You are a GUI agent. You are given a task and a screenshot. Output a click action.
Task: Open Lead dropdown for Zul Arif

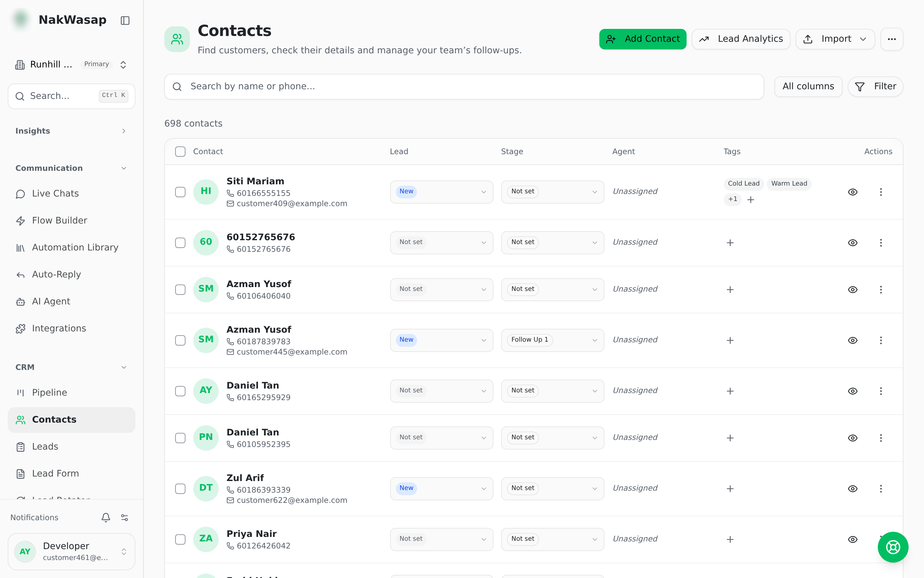(441, 488)
